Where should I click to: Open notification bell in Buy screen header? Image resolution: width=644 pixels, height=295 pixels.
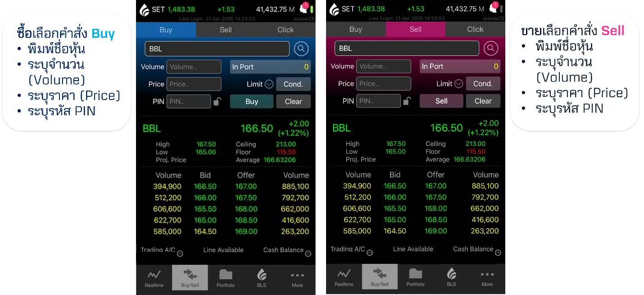point(304,8)
